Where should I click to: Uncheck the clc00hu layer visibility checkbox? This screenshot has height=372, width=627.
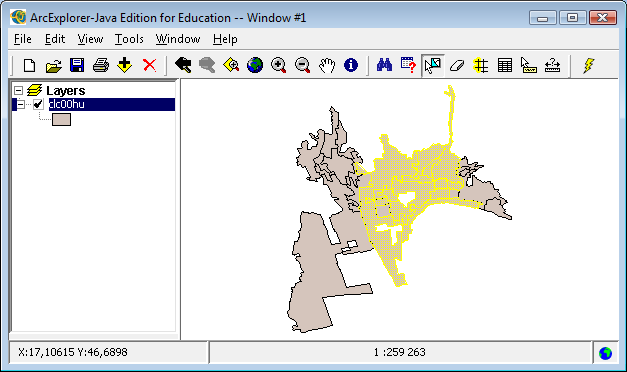click(x=38, y=104)
